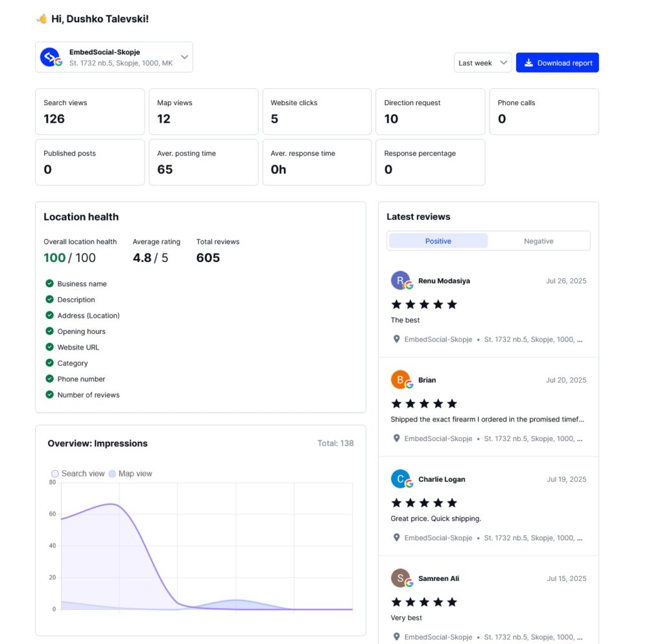Click Charlie Logan's blue avatar
Image resolution: width=664 pixels, height=644 pixels.
point(401,479)
